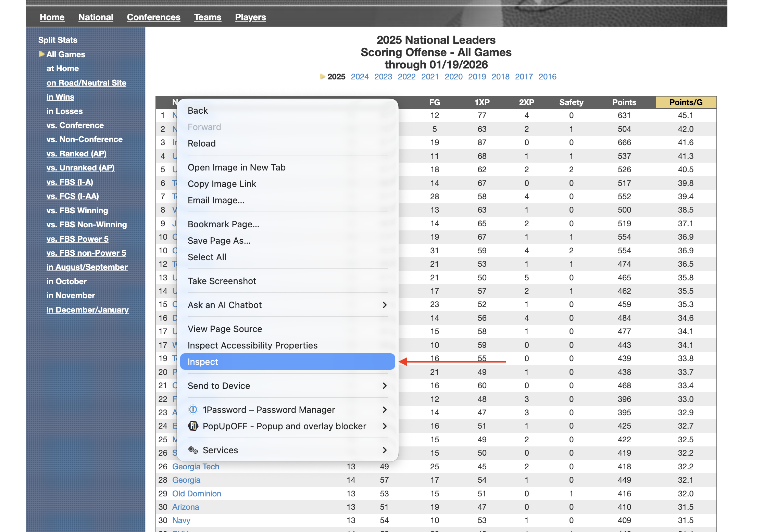Expand the Ask an AI Chatbot submenu
The image size is (763, 532).
[x=384, y=305]
